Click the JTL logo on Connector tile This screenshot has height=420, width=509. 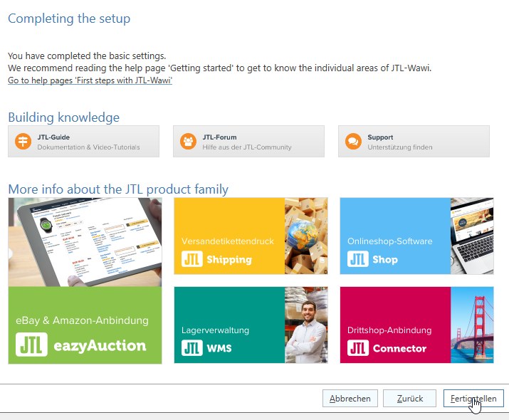pos(358,347)
